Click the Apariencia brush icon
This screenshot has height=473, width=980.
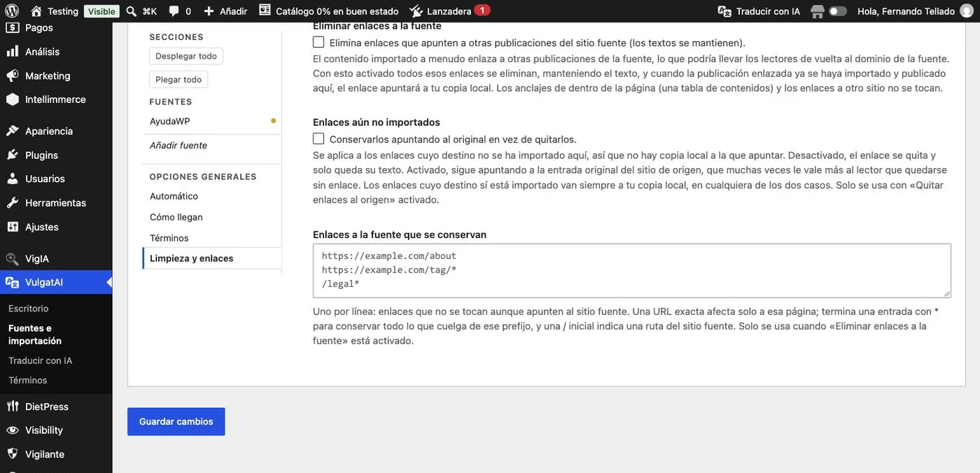(x=12, y=131)
